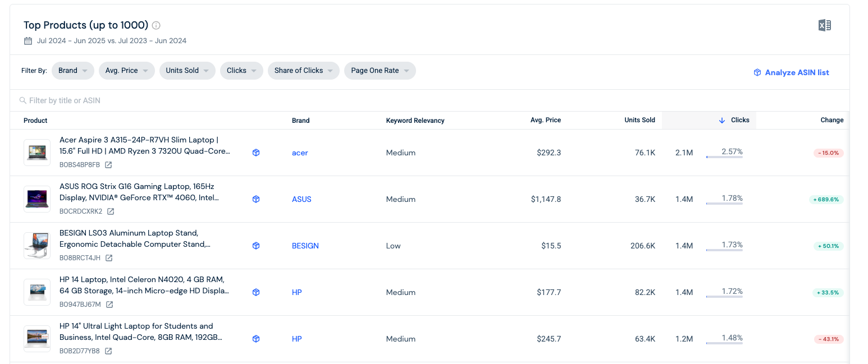Focus the Filter by title or ASIN field
This screenshot has width=868, height=364.
(430, 100)
